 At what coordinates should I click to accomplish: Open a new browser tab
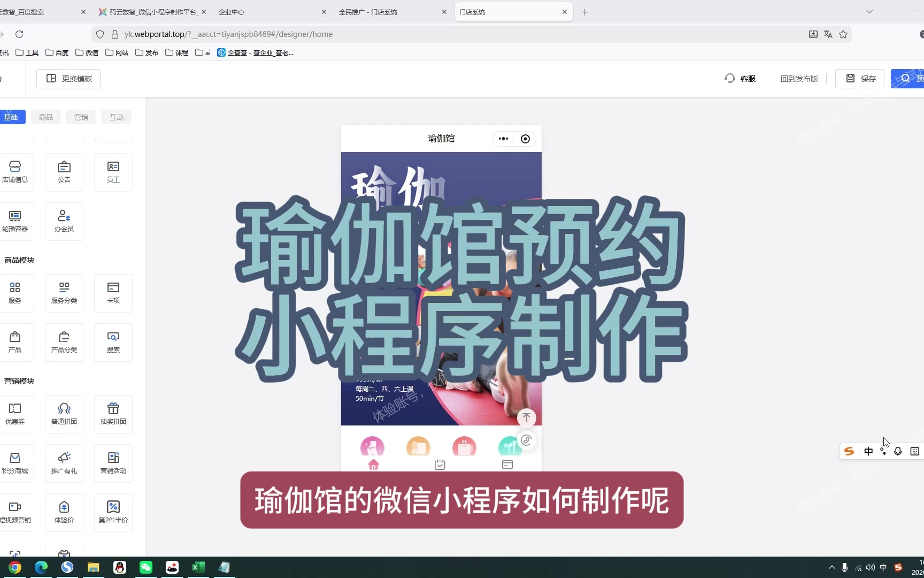coord(584,12)
